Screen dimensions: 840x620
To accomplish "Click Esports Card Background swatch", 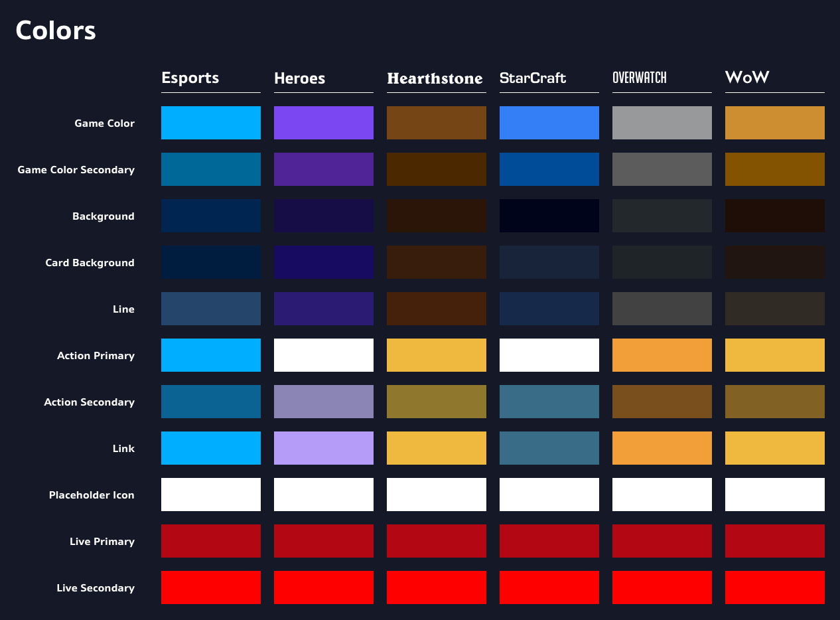I will click(x=211, y=262).
